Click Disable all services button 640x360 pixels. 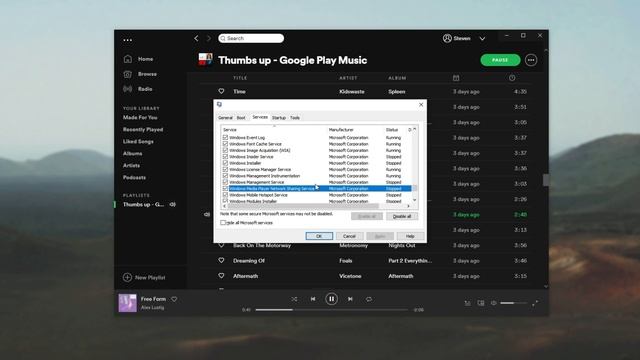[x=402, y=216]
